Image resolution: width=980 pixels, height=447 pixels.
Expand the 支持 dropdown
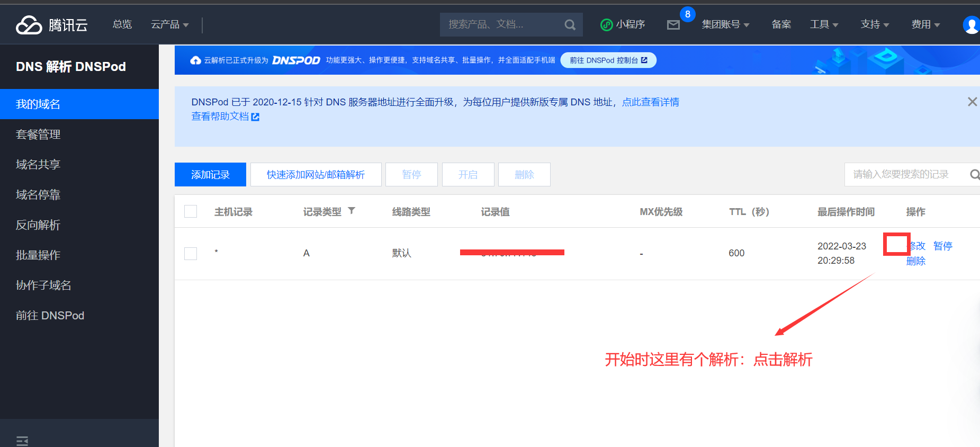[875, 24]
